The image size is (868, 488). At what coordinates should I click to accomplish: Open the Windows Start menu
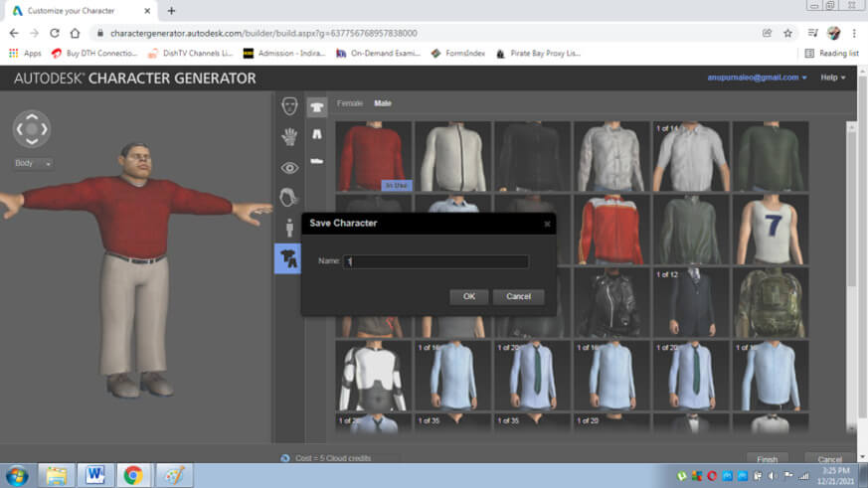[17, 476]
